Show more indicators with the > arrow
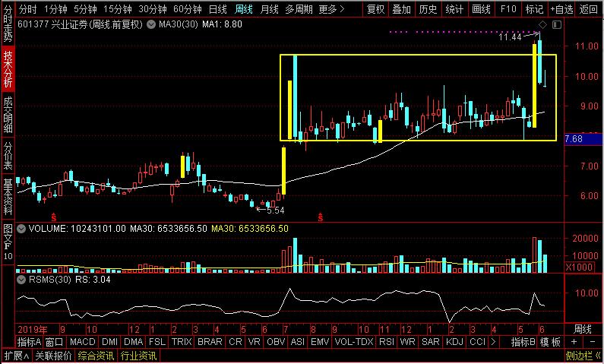 (492, 342)
